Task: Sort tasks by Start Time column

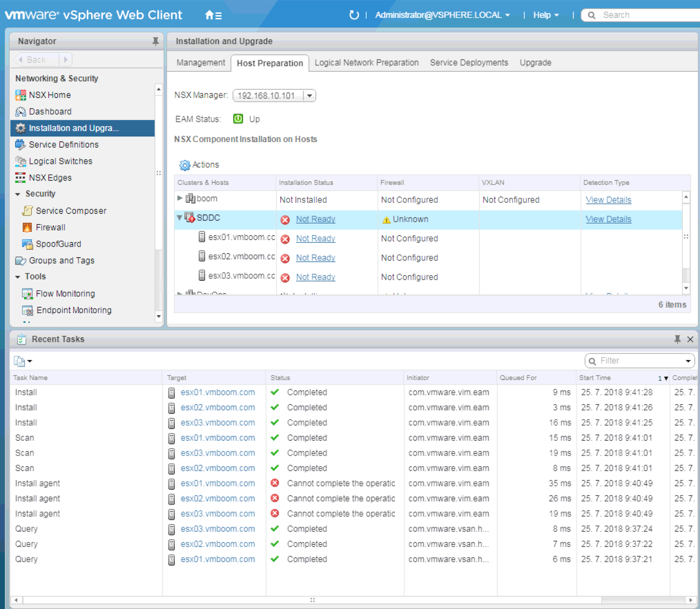Action: coord(595,378)
